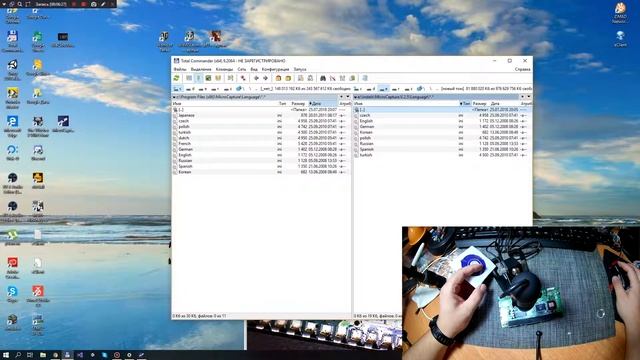The width and height of the screenshot is (640, 360).
Task: Select the Russian file in the left panel
Action: coord(261,161)
